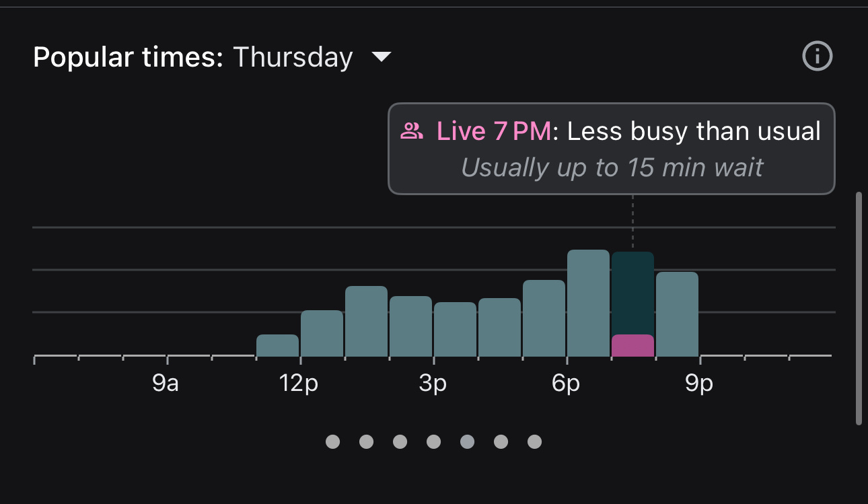Click the live people icon in tooltip
The height and width of the screenshot is (504, 868).
[411, 131]
